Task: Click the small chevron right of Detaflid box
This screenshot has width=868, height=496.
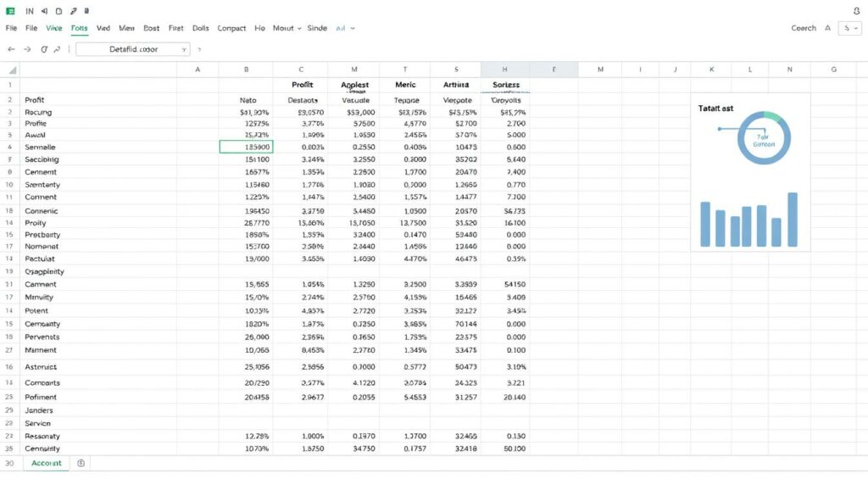Action: [199, 49]
